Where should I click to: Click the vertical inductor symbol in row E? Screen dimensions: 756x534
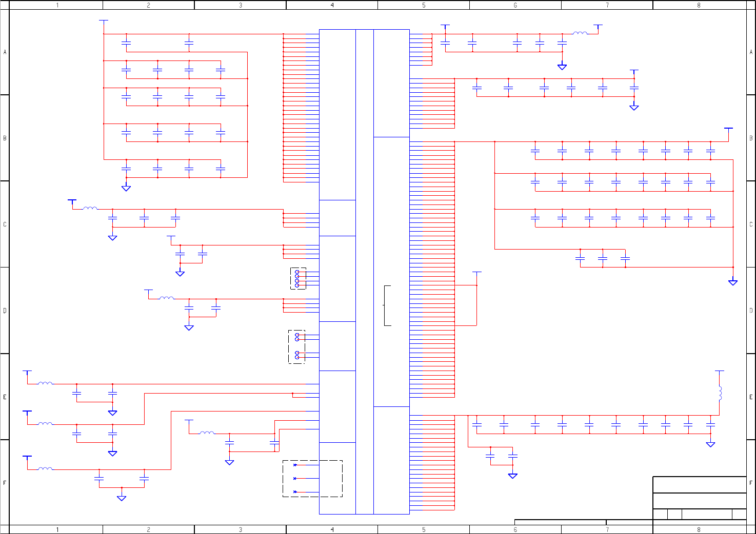click(720, 393)
